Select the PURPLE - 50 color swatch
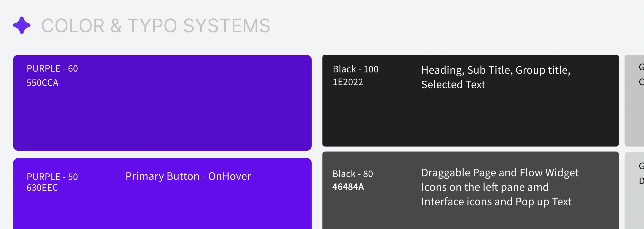This screenshot has height=229, width=644. click(162, 193)
